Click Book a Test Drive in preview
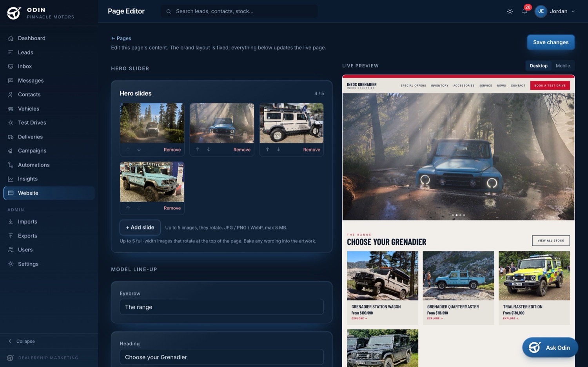This screenshot has width=588, height=367. (550, 85)
